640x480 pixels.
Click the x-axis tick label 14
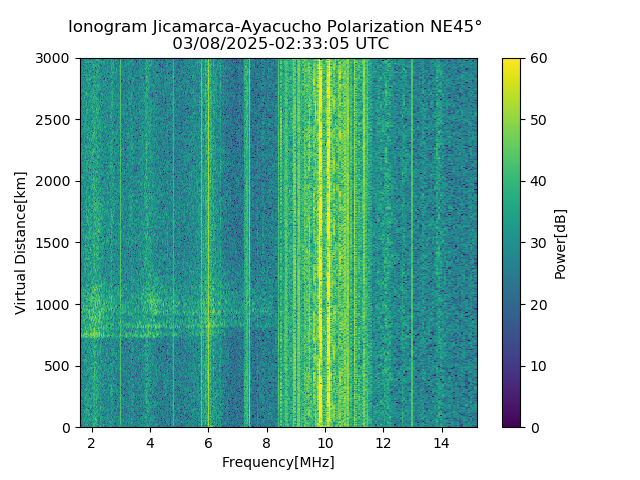(442, 443)
